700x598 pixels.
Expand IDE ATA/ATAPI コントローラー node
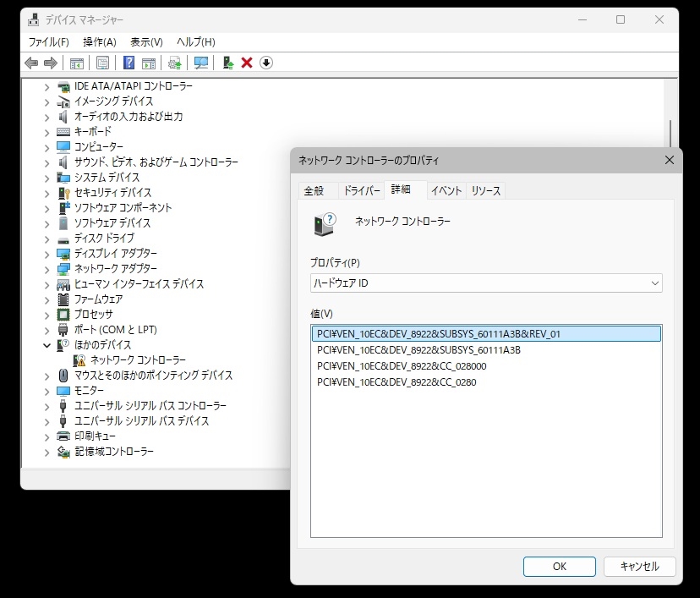(x=46, y=86)
